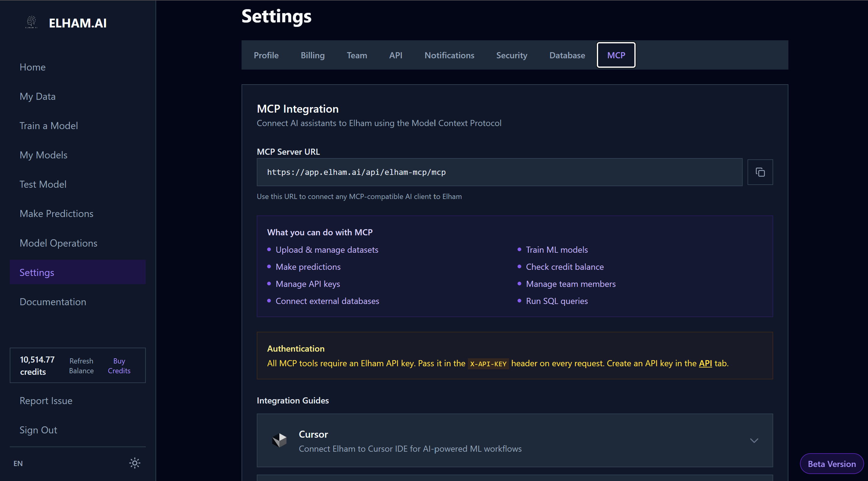Image resolution: width=868 pixels, height=481 pixels.
Task: Click 'Manage team members' item
Action: coord(571,284)
